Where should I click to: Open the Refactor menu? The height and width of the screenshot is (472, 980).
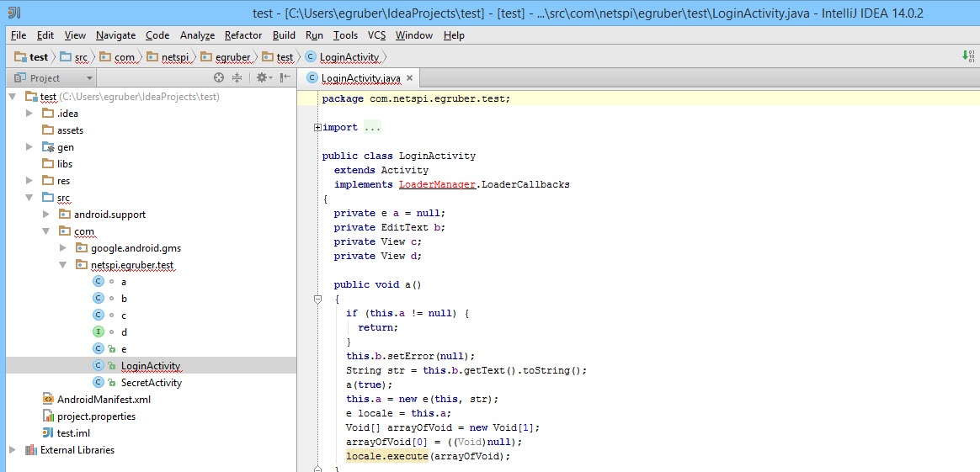(x=243, y=35)
